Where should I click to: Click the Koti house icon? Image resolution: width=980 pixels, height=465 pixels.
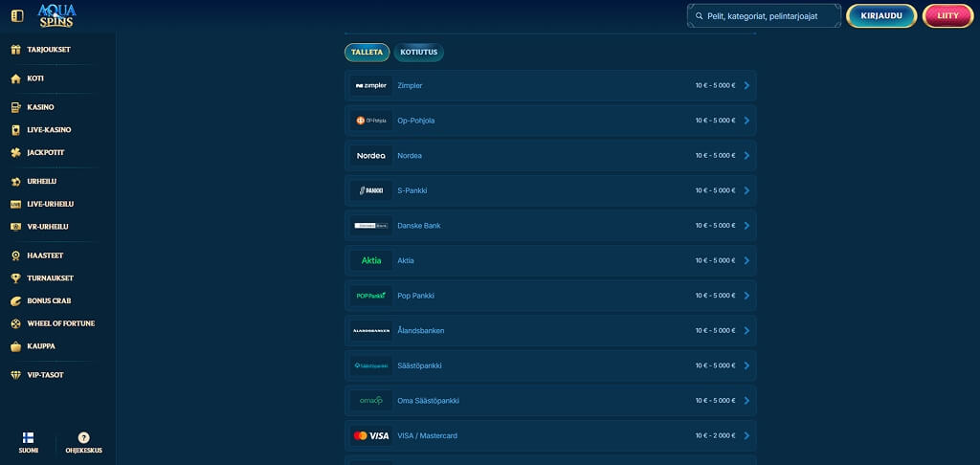tap(16, 78)
